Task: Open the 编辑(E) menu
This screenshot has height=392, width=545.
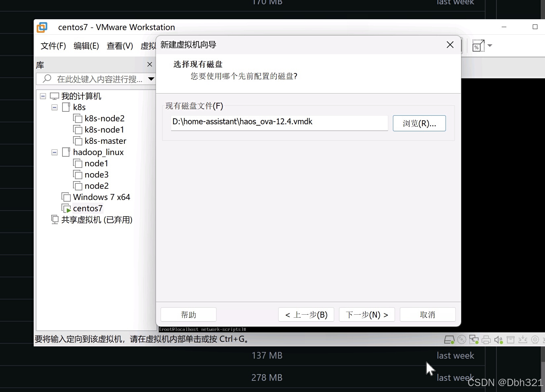Action: (86, 46)
